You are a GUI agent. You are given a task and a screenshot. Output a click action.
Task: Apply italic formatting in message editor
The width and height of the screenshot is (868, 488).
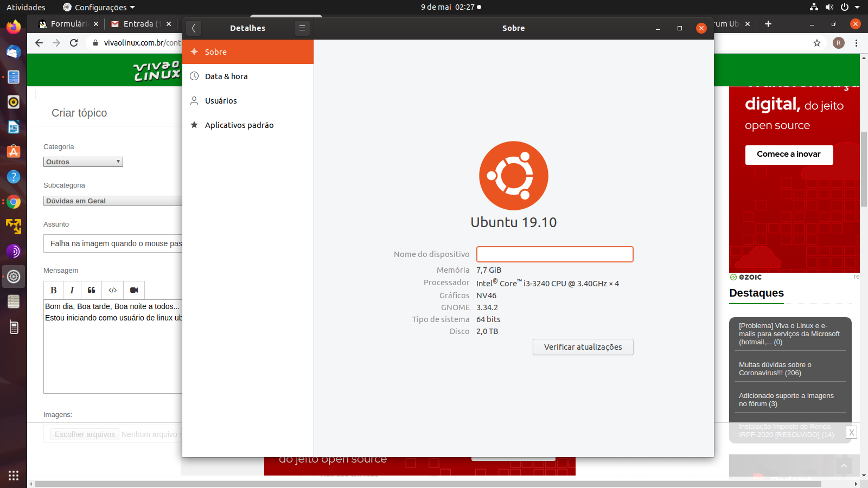point(72,290)
